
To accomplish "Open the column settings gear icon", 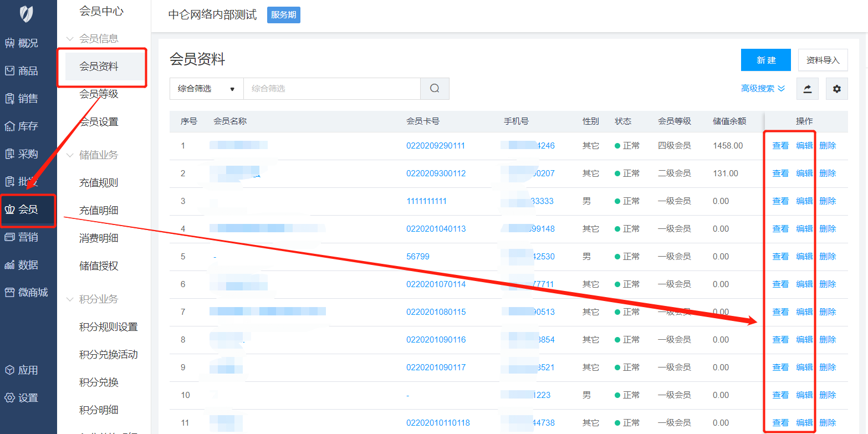I will [x=836, y=89].
